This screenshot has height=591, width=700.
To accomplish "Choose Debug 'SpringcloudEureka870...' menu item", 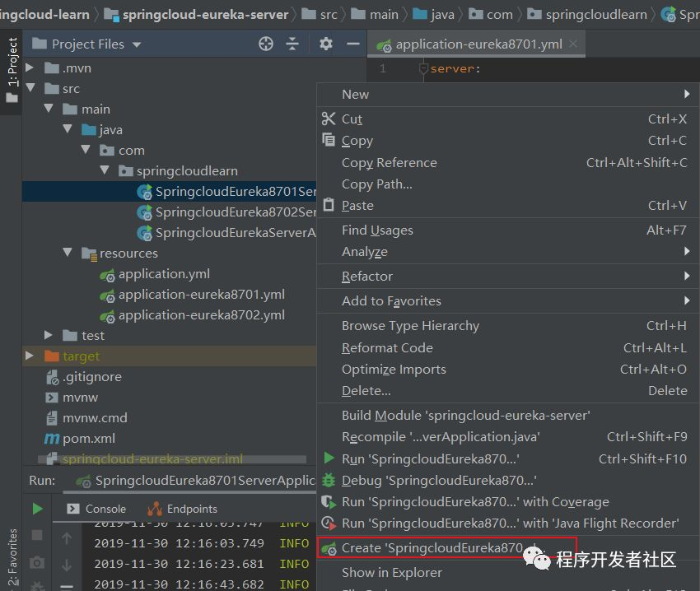I will (508, 481).
